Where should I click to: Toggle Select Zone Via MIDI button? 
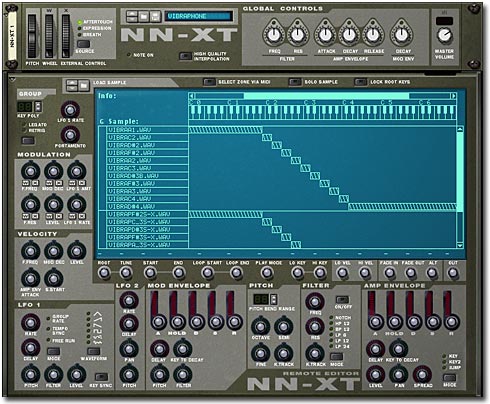[209, 82]
